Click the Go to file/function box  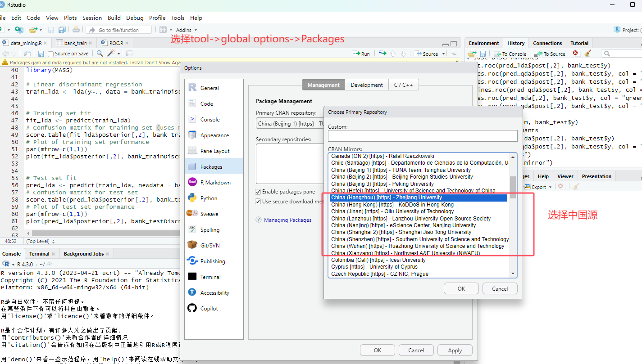119,30
